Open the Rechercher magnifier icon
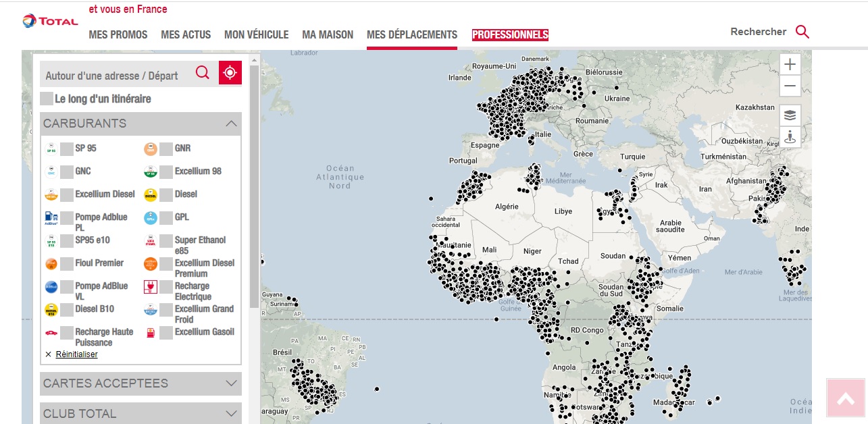The image size is (868, 424). 802,32
